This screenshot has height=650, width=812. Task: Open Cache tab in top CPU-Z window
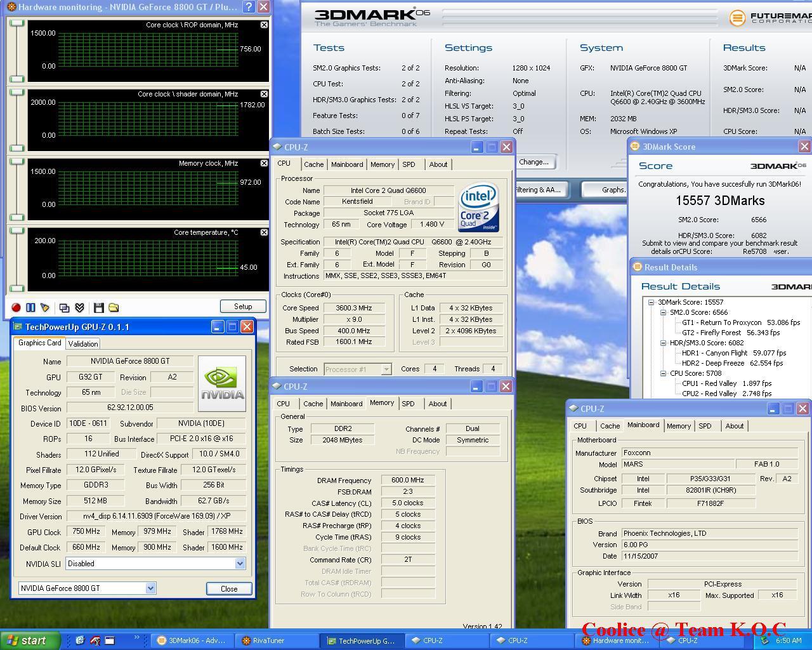(313, 164)
